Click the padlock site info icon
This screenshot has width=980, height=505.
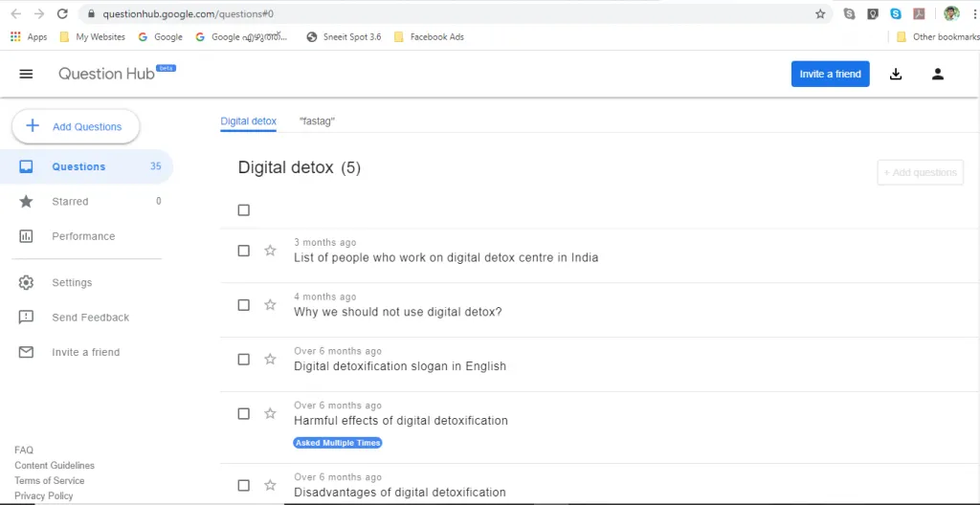(91, 13)
